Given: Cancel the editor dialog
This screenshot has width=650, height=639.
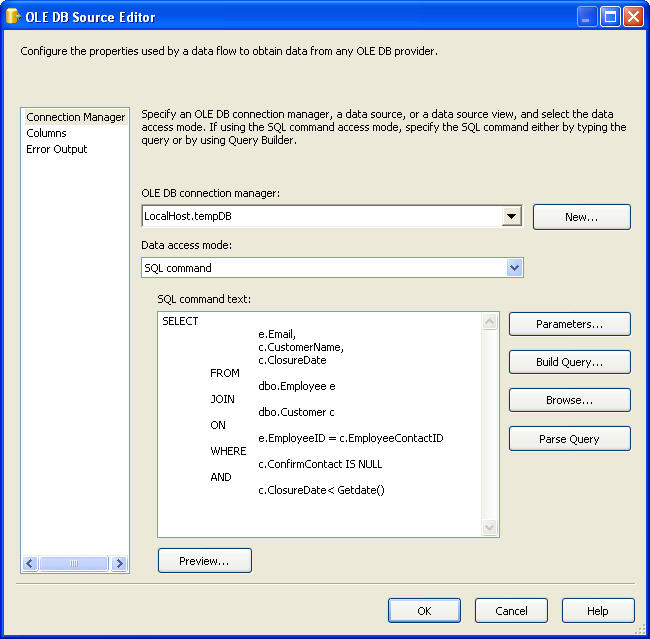Looking at the screenshot, I should 511,610.
